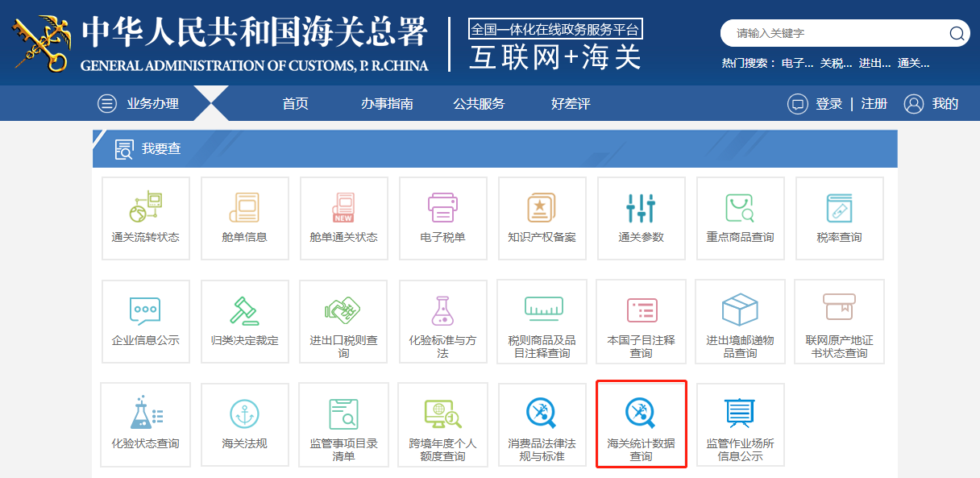Screen dimensions: 980x478
Task: Click hot search term 关税...
Action: tap(836, 63)
